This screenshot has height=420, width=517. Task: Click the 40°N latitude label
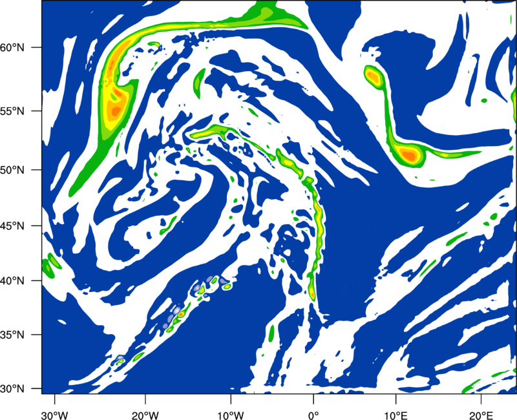pos(12,281)
